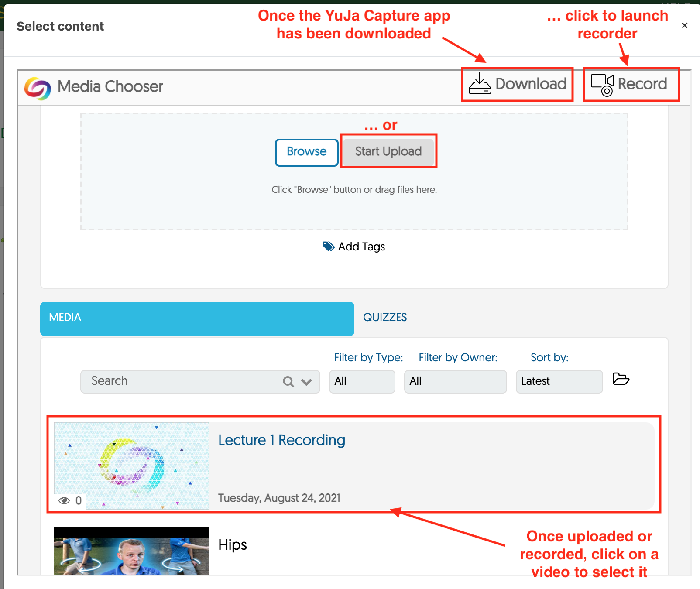Switch to the MEDIA tab
The height and width of the screenshot is (589, 700).
click(197, 318)
